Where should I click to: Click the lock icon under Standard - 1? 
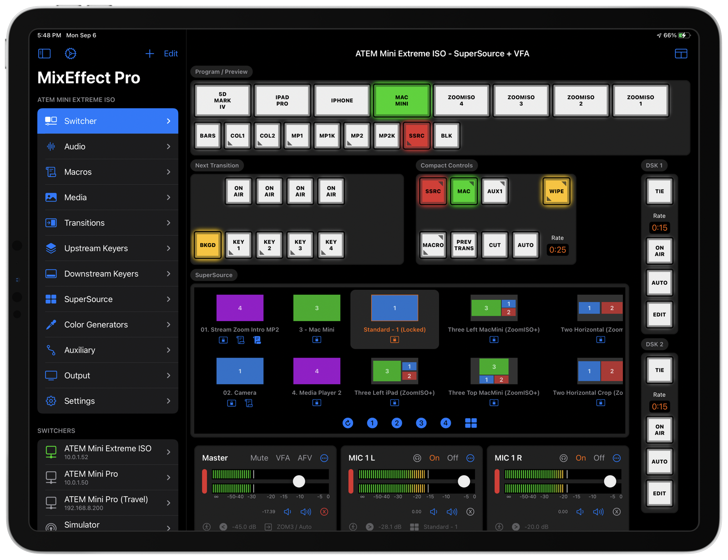394,339
